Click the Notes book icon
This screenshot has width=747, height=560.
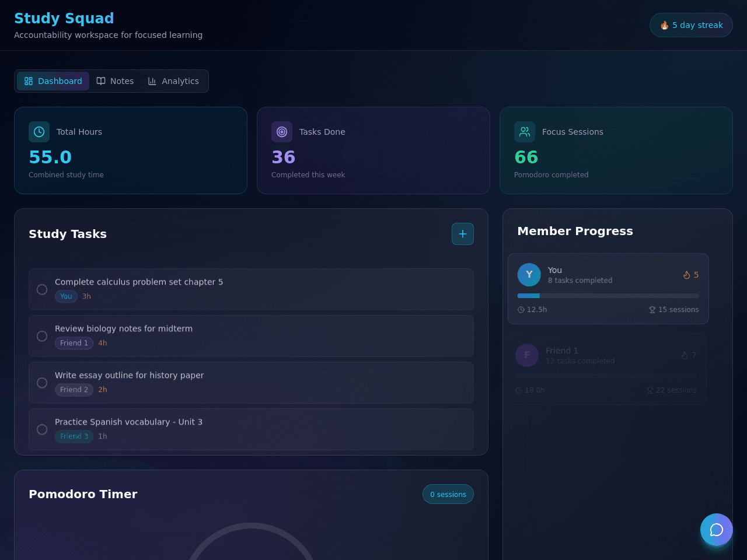(101, 81)
